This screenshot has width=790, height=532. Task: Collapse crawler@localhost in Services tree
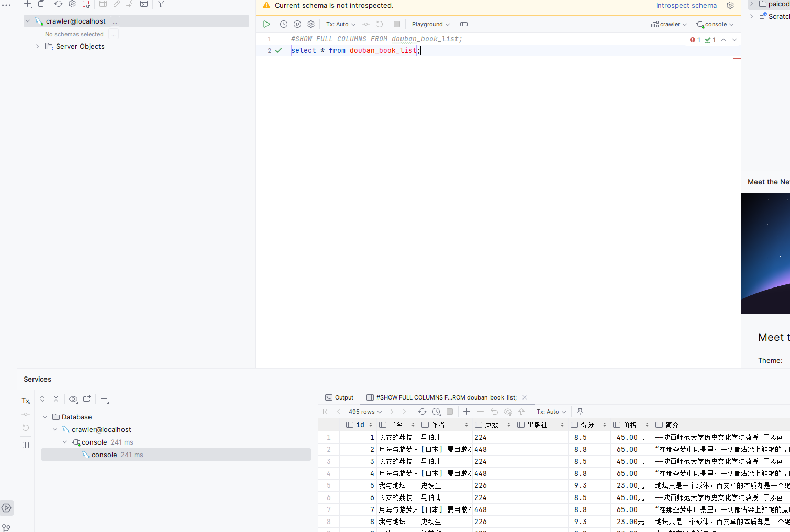[55, 429]
